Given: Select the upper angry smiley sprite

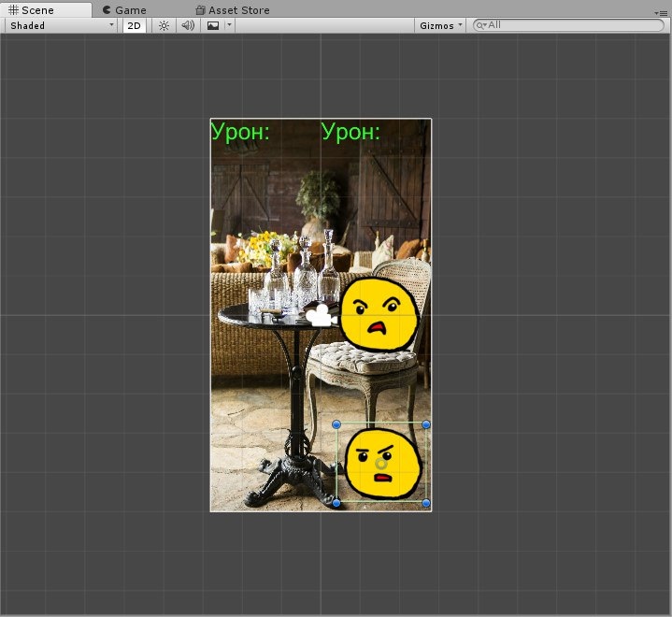Looking at the screenshot, I should point(379,314).
